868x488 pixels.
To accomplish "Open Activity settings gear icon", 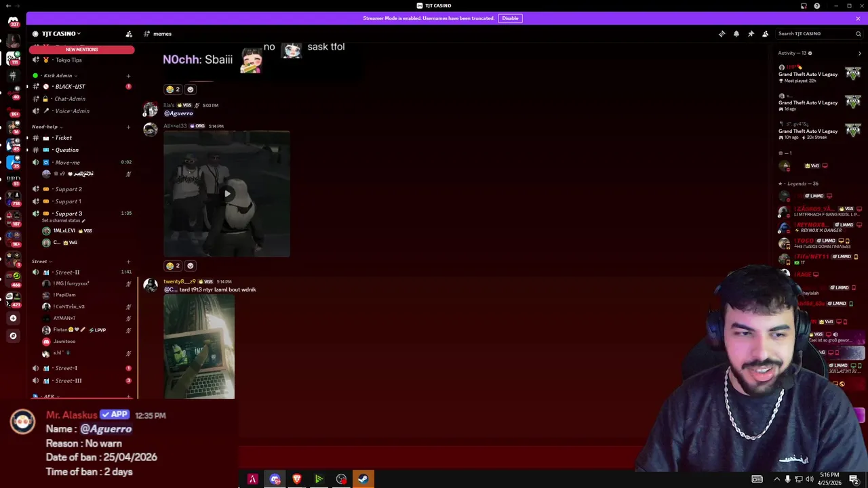I will tap(810, 54).
